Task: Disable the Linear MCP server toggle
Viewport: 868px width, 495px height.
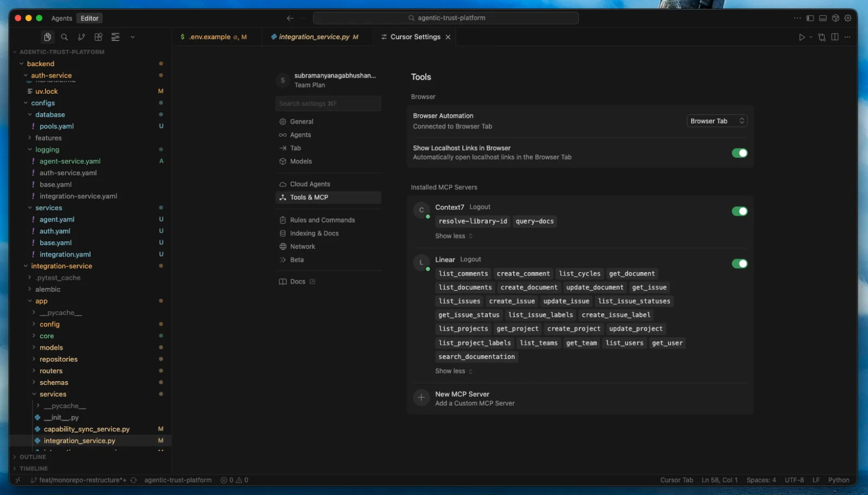Action: click(x=739, y=263)
